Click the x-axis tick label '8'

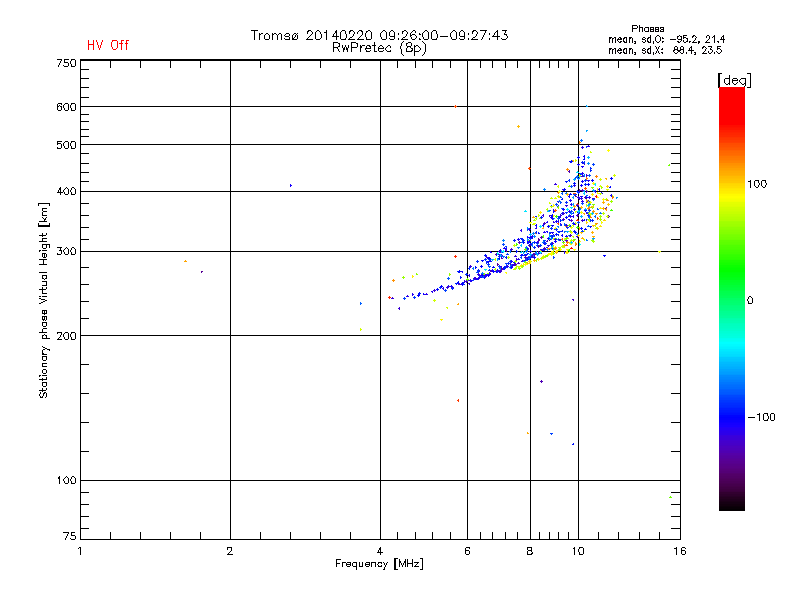pos(530,551)
